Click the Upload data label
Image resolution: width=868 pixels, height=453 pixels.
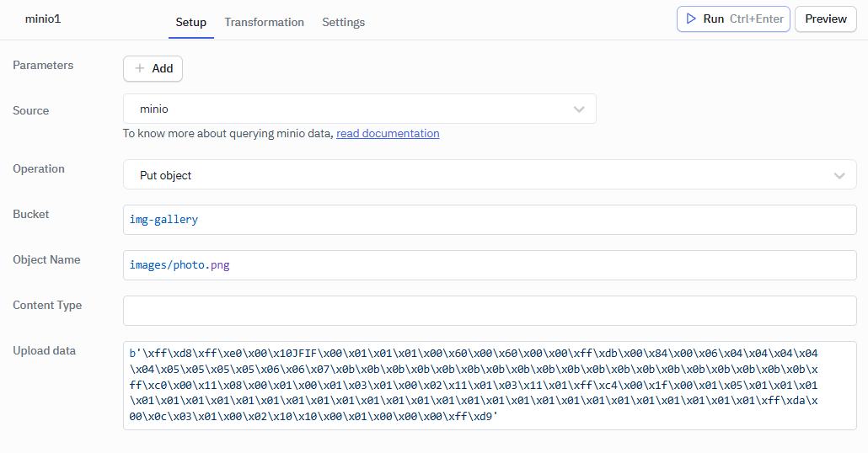click(44, 350)
